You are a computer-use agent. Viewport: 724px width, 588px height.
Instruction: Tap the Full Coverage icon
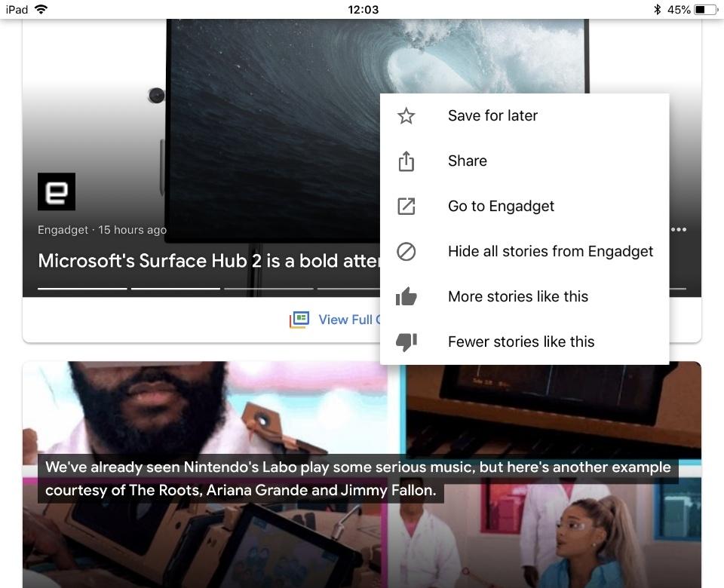click(299, 320)
